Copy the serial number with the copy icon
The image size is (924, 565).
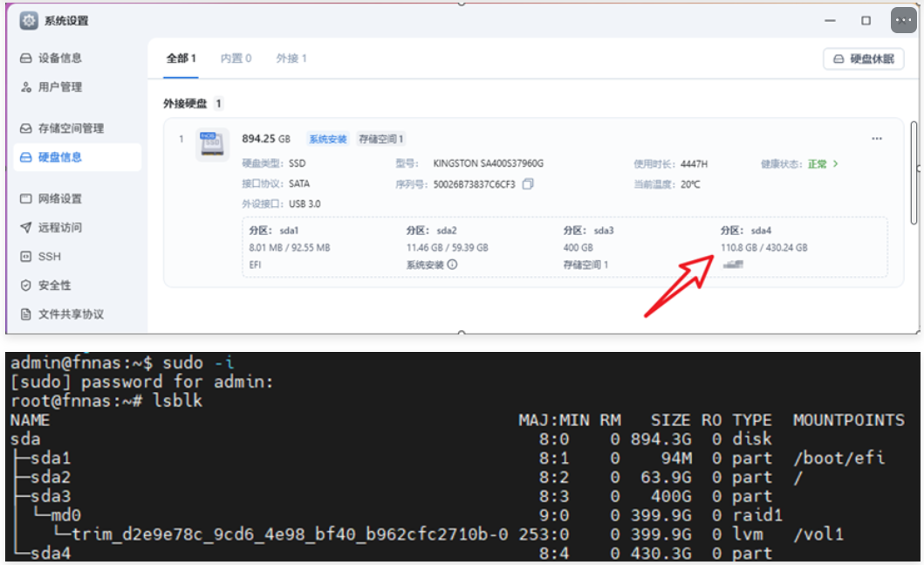[x=528, y=184]
